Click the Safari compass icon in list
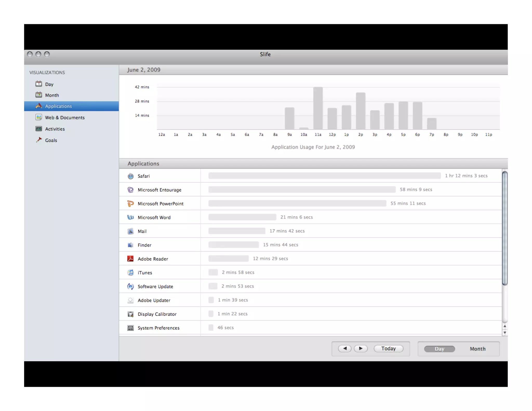 [130, 176]
